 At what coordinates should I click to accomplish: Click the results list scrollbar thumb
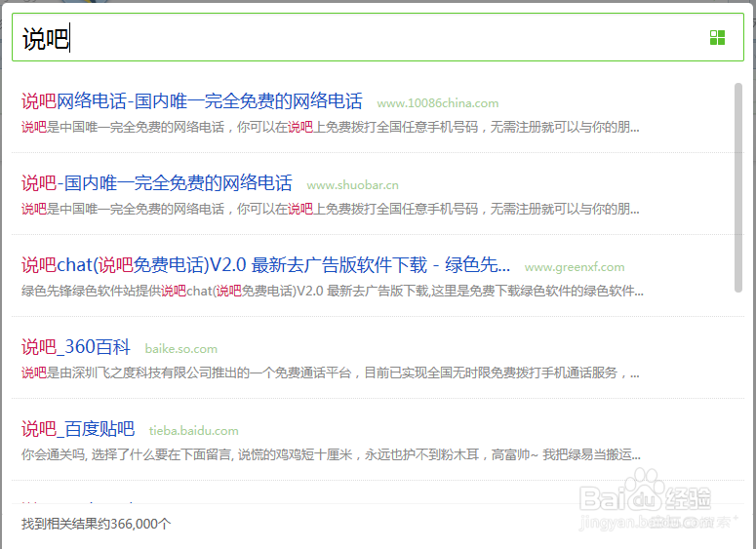pyautogui.click(x=738, y=187)
